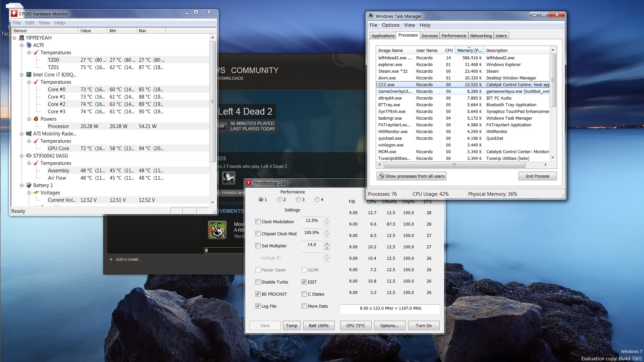Click the End Process button
This screenshot has height=362, width=644.
[537, 176]
